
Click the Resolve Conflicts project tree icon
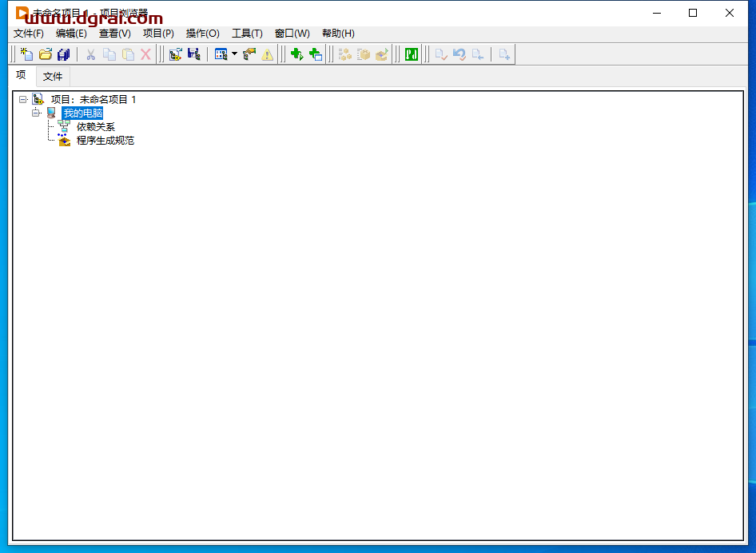pos(176,54)
